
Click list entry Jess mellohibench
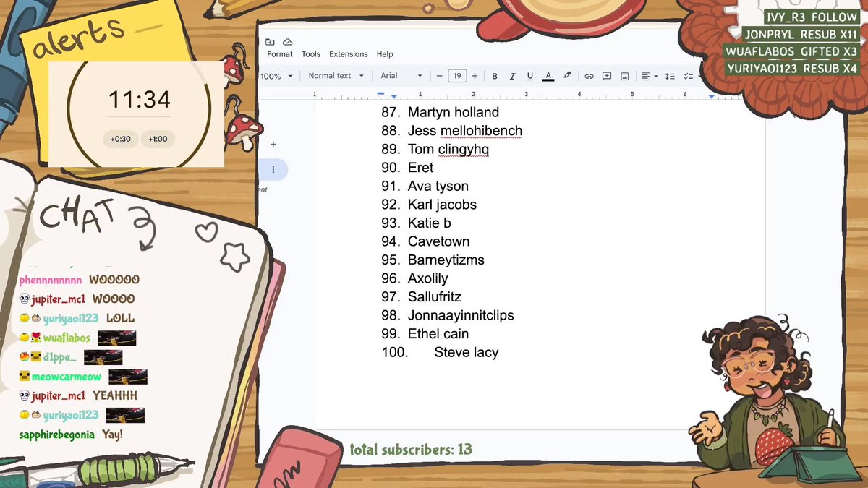(465, 131)
